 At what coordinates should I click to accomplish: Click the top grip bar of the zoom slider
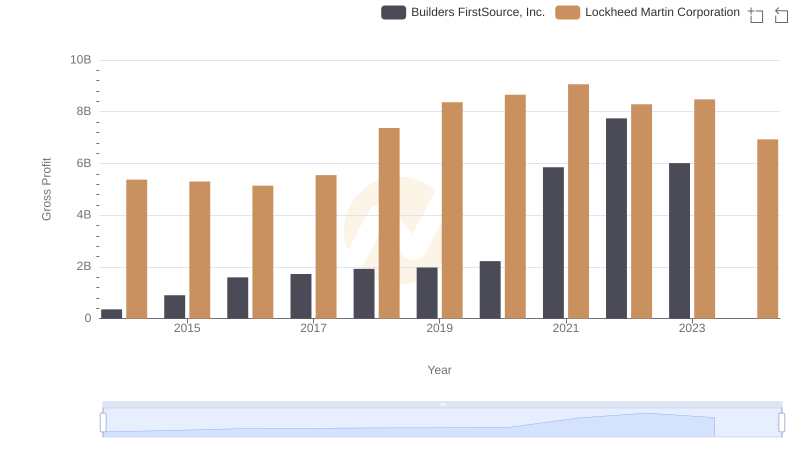(442, 404)
